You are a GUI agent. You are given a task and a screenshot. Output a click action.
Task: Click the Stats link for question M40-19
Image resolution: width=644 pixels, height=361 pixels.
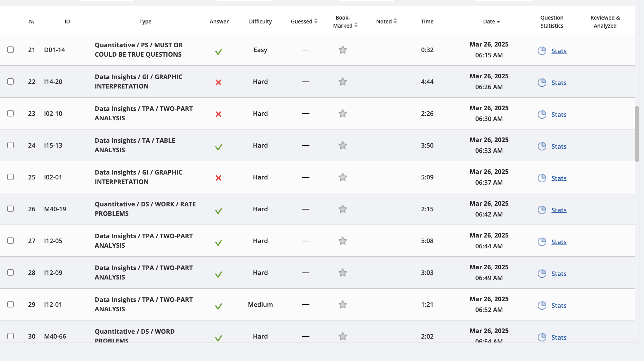point(559,210)
